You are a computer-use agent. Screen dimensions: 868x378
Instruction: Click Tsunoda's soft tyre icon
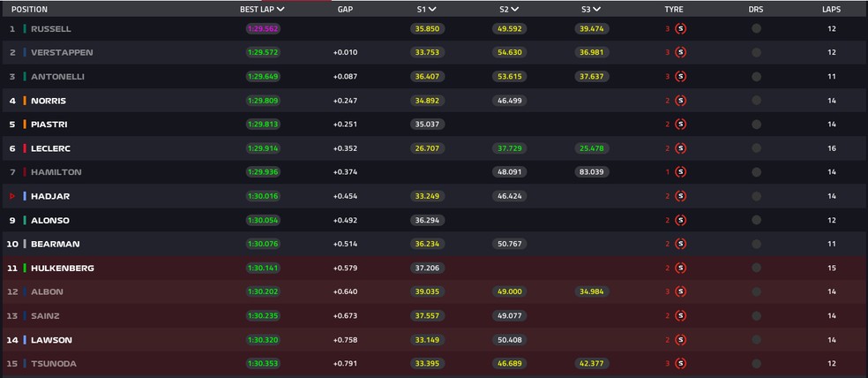(681, 364)
